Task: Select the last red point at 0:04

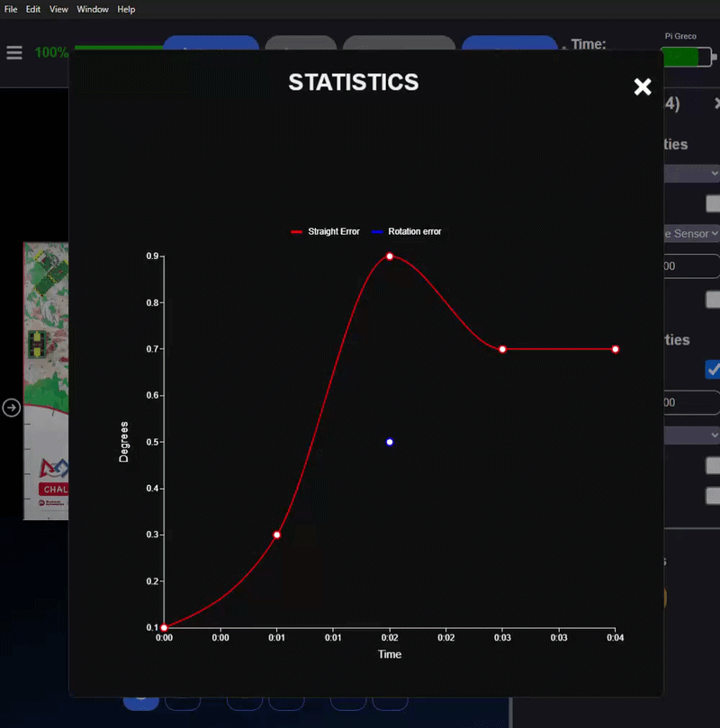Action: pos(615,349)
